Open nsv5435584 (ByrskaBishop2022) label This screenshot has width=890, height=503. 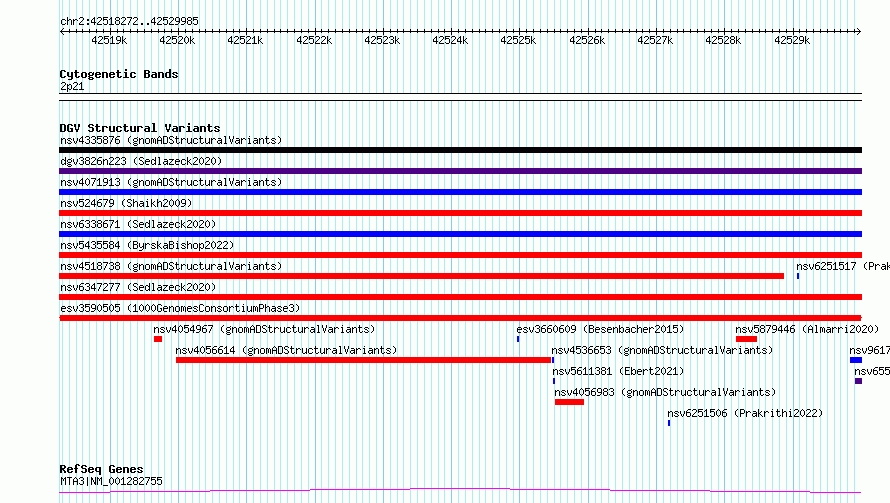(147, 245)
